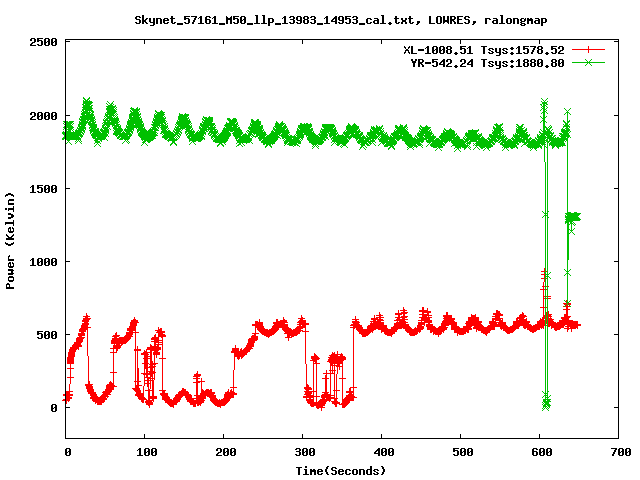640x480 pixels.
Task: Click the 400 x-axis tick label
Action: pos(384,452)
